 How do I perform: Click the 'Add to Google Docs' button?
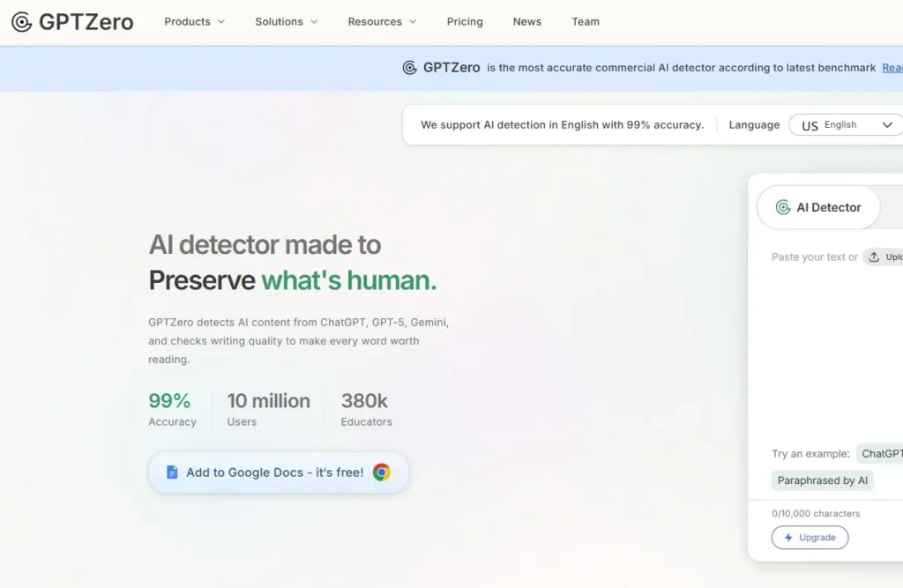click(x=278, y=472)
